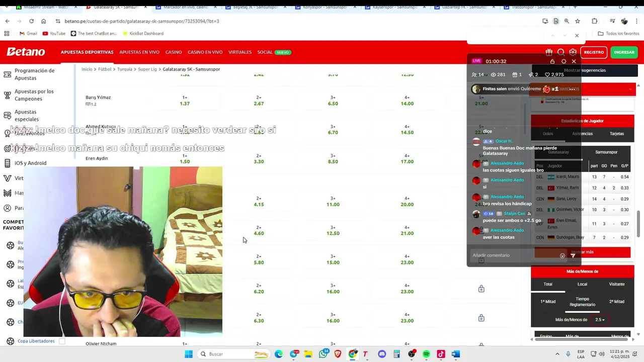The image size is (644, 362).
Task: Open Spotify from the taskbar
Action: 426,354
